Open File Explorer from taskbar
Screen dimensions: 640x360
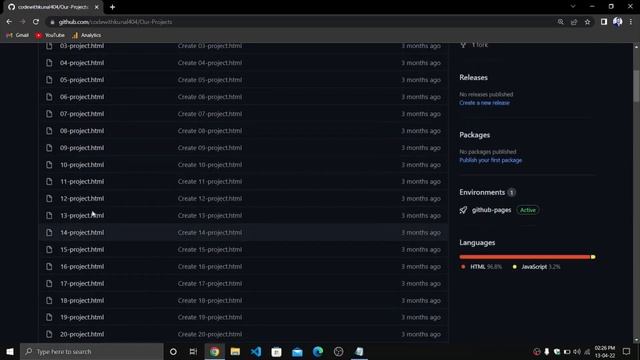pos(235,351)
